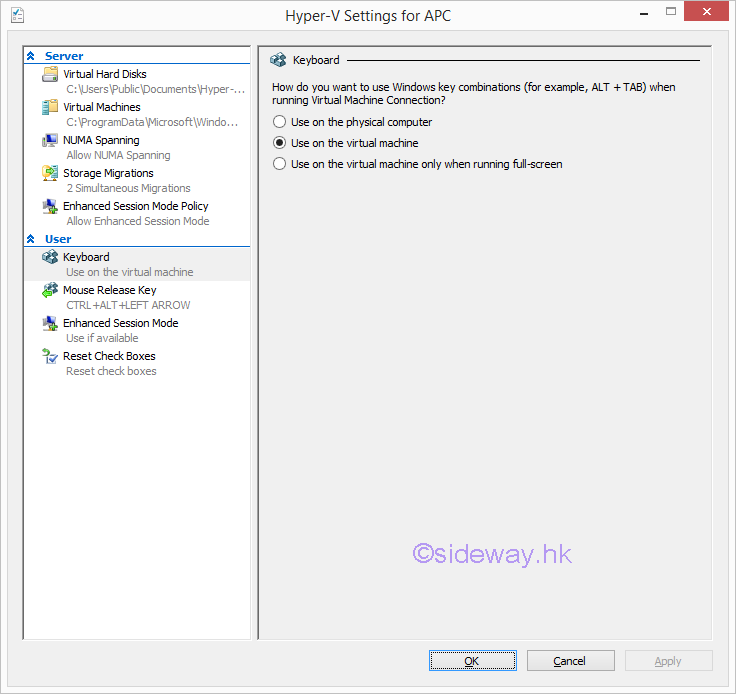Select 'Use on the physical computer' option
The image size is (736, 694).
[280, 122]
